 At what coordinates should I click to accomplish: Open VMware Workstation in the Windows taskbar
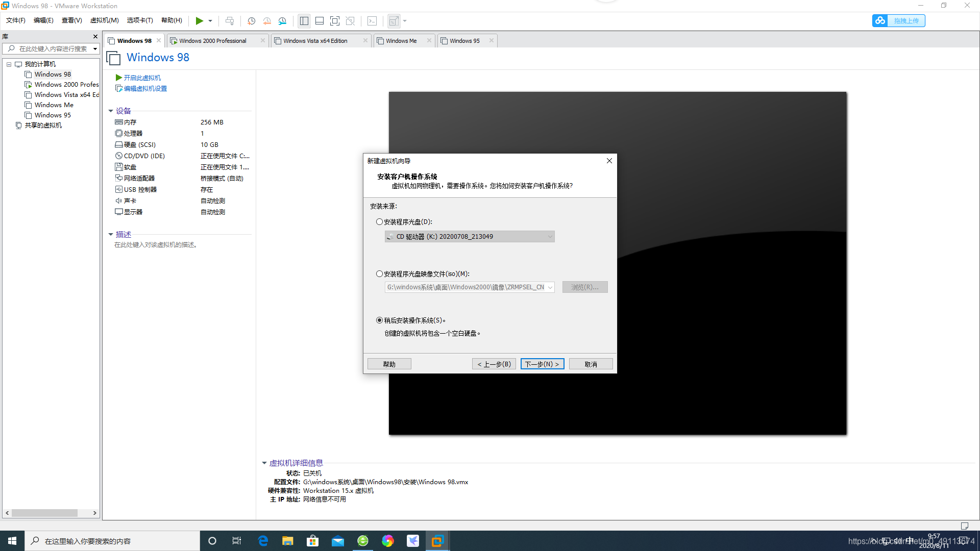(437, 541)
